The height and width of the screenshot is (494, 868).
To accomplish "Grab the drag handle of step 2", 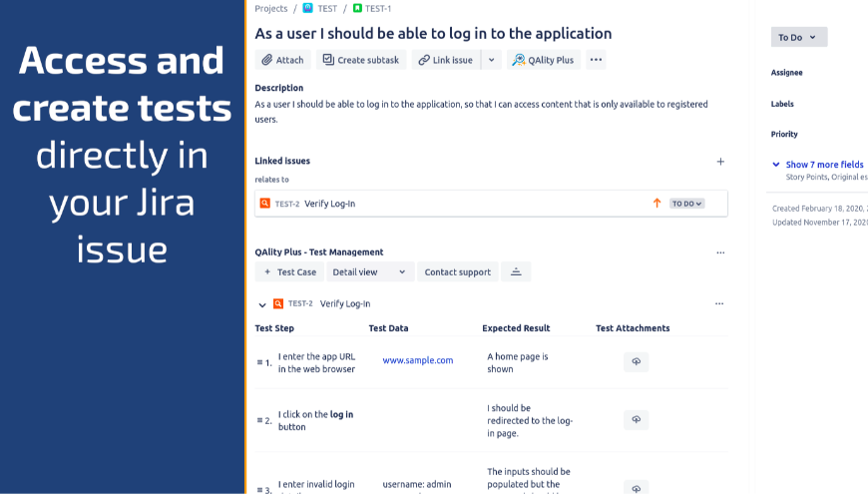I will tap(259, 420).
